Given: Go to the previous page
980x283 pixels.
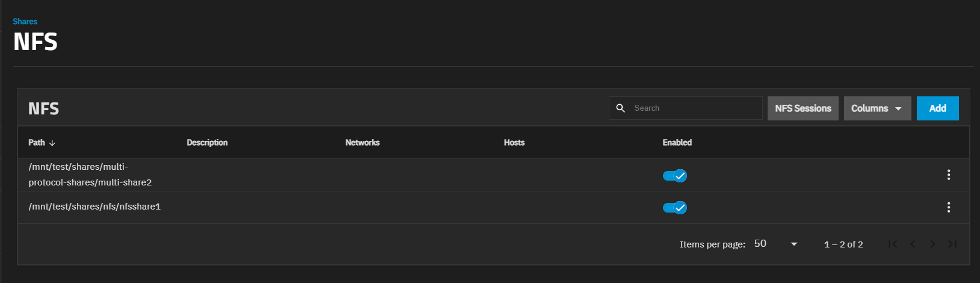Looking at the screenshot, I should pyautogui.click(x=913, y=244).
